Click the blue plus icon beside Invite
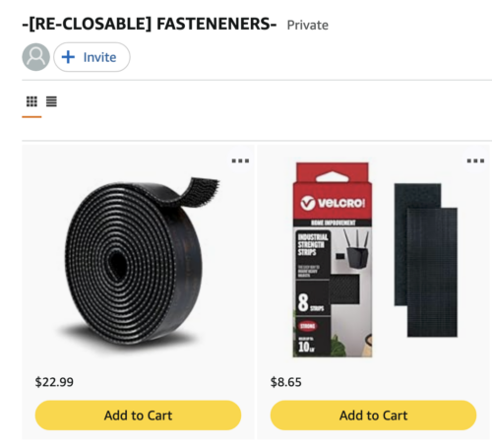This screenshot has width=492, height=448. pyautogui.click(x=68, y=57)
